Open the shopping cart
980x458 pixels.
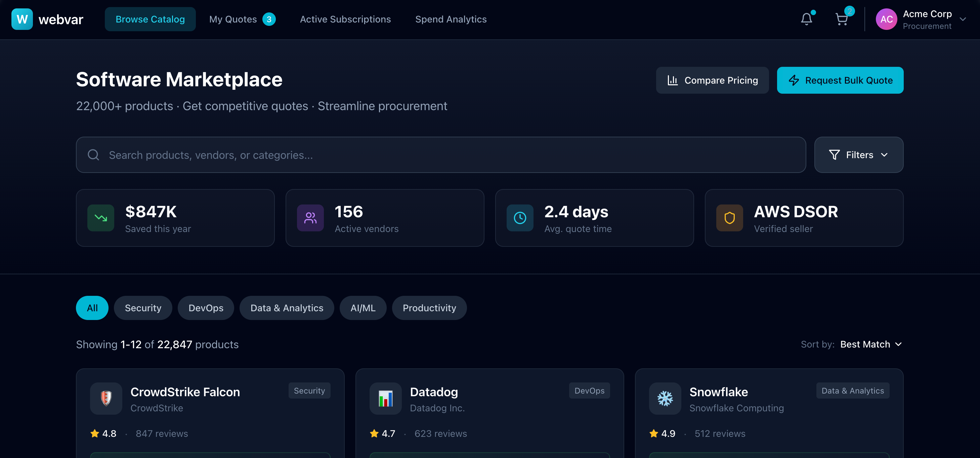coord(841,19)
